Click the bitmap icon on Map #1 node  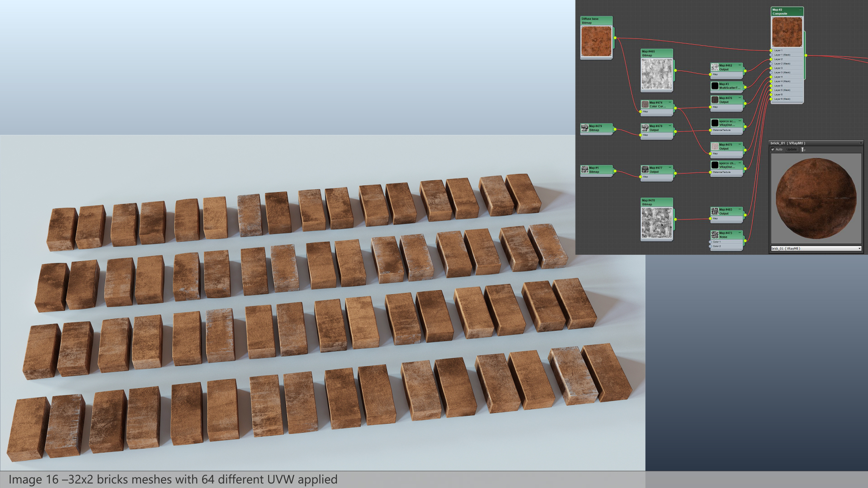pos(585,170)
